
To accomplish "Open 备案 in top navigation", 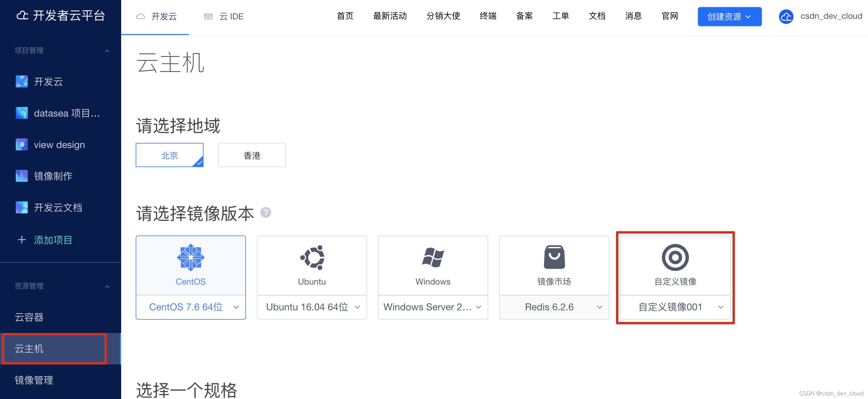I will [x=524, y=16].
